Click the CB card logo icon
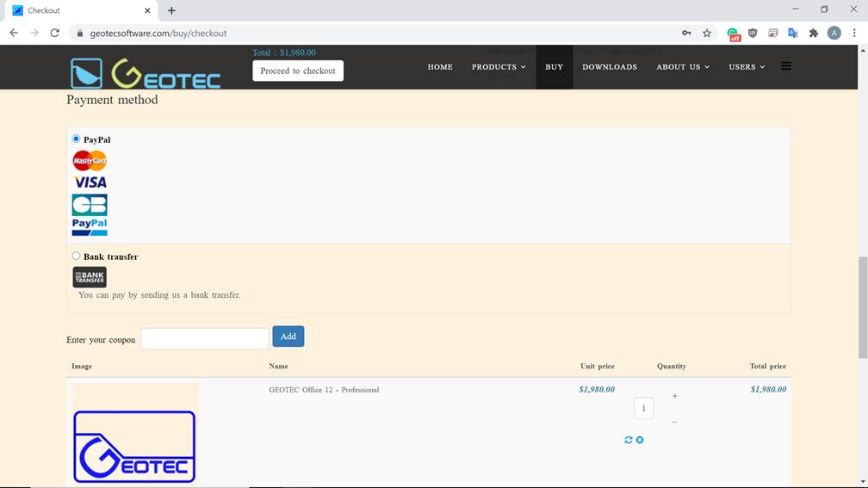The image size is (868, 488). click(90, 205)
